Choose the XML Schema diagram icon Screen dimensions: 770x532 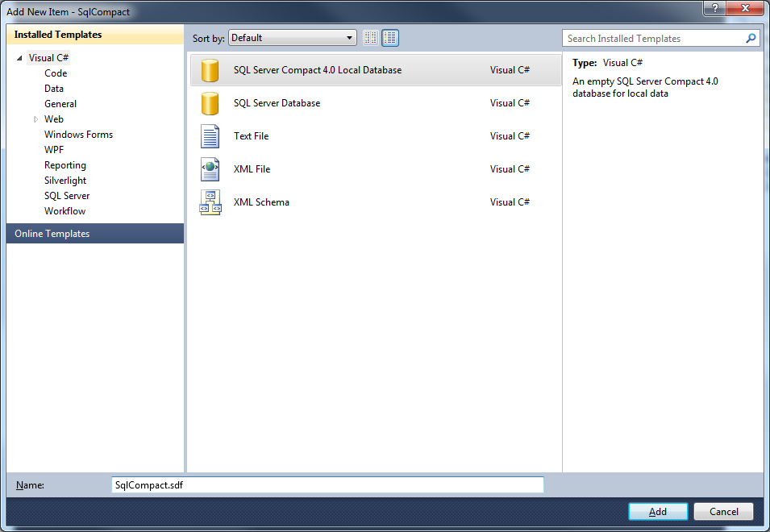tap(210, 202)
